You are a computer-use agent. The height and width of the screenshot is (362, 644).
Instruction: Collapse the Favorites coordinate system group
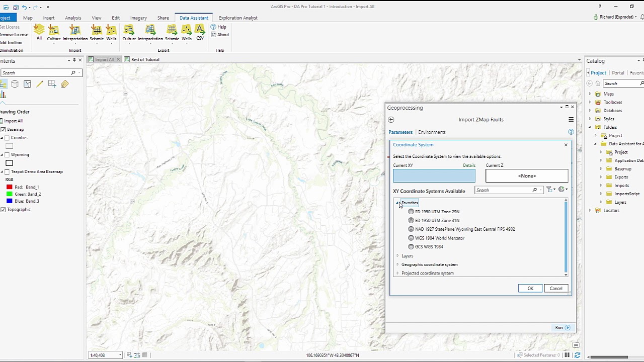click(x=397, y=203)
